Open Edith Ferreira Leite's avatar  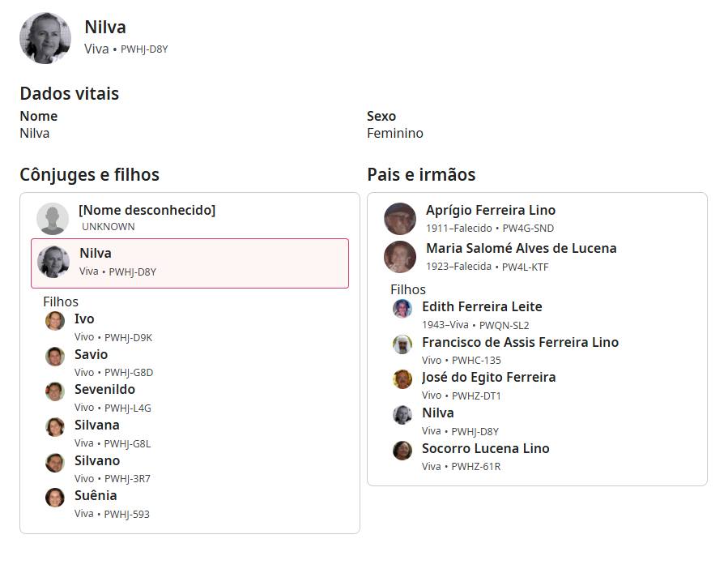(402, 309)
